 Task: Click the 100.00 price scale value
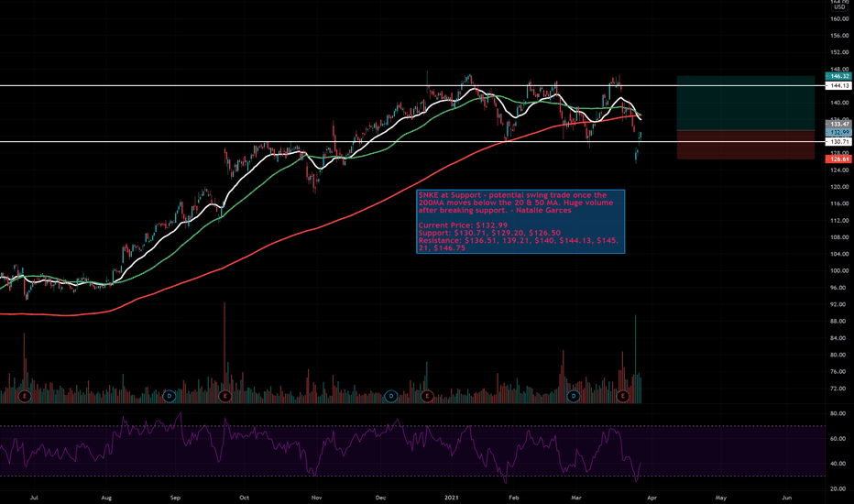coord(839,271)
